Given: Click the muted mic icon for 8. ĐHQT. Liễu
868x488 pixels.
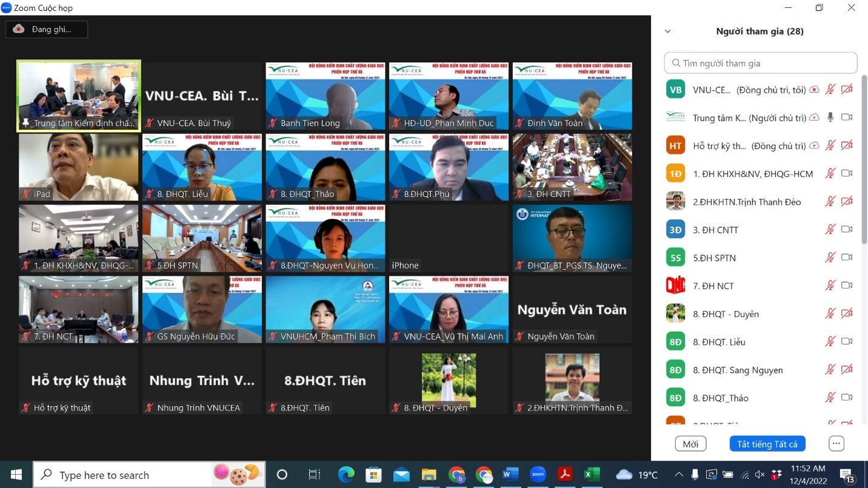Looking at the screenshot, I should click(x=830, y=342).
